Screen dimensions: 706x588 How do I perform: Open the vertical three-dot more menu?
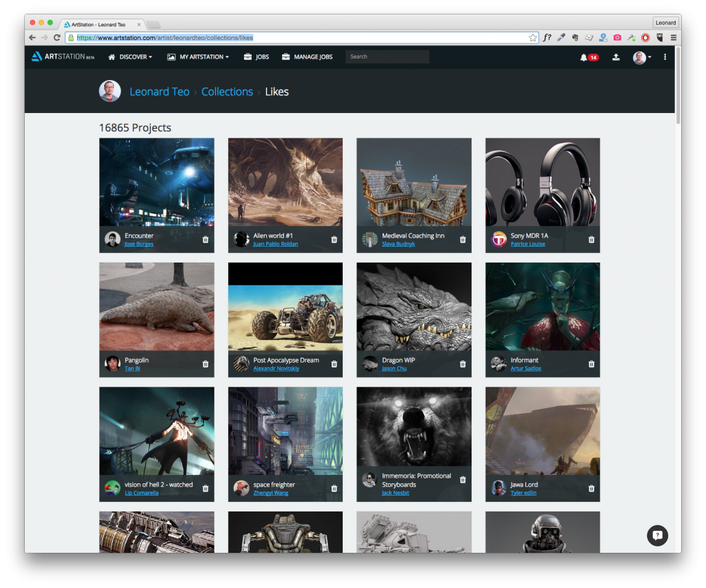665,57
